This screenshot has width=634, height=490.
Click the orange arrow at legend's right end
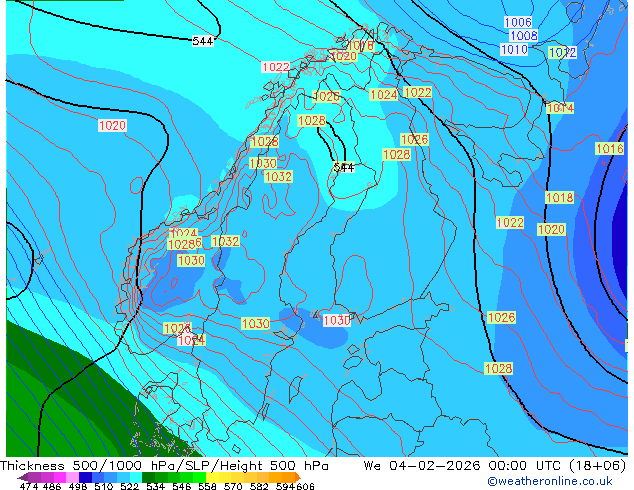pos(298,477)
